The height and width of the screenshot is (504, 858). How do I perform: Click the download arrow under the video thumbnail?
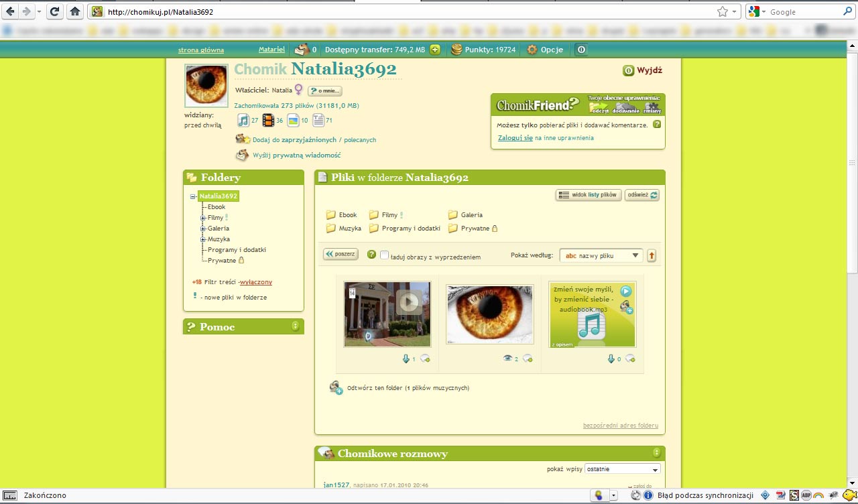[x=406, y=359]
